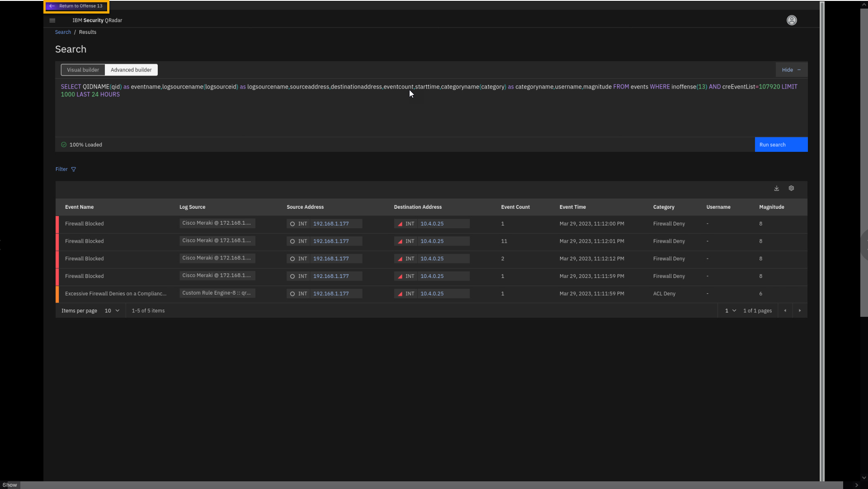Screen dimensions: 868x489
Task: Open the hamburger navigation menu
Action: (x=52, y=20)
